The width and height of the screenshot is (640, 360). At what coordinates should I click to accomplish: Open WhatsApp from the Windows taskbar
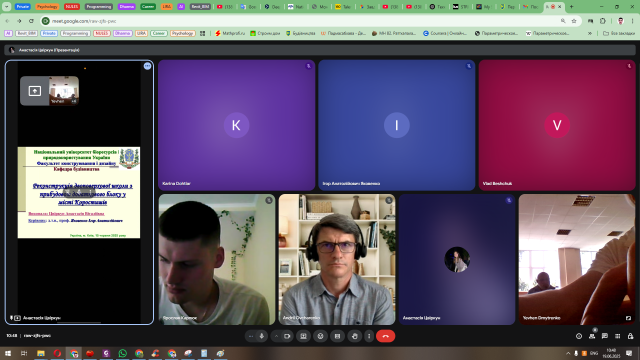click(x=122, y=353)
